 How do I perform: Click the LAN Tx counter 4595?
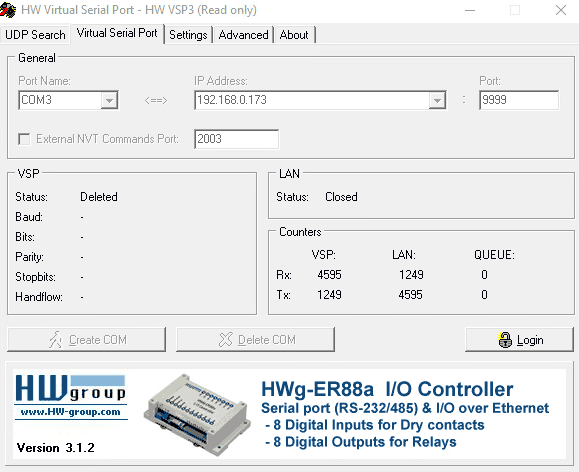click(410, 294)
